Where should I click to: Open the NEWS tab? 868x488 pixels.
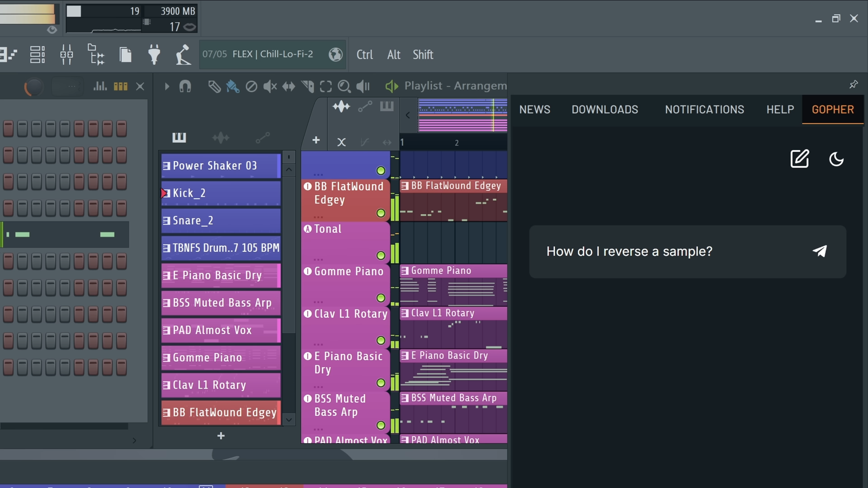534,110
